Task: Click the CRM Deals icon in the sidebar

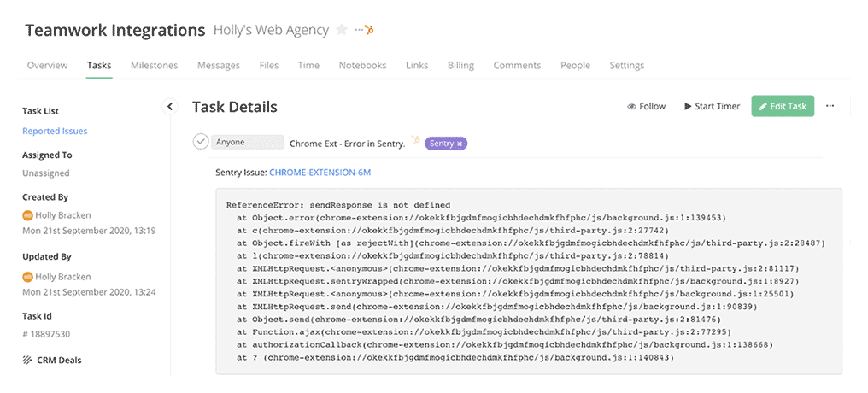Action: 26,360
